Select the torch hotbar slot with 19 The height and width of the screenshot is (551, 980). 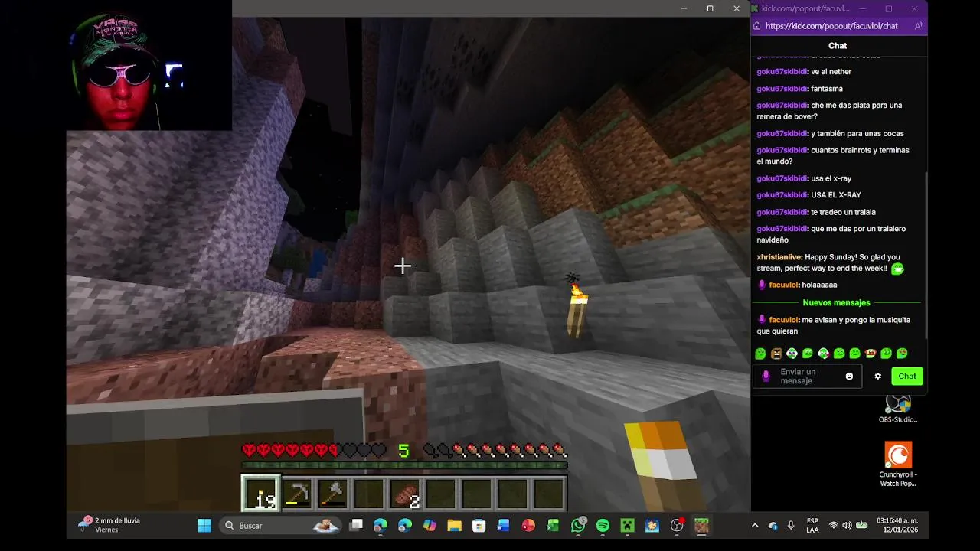260,493
